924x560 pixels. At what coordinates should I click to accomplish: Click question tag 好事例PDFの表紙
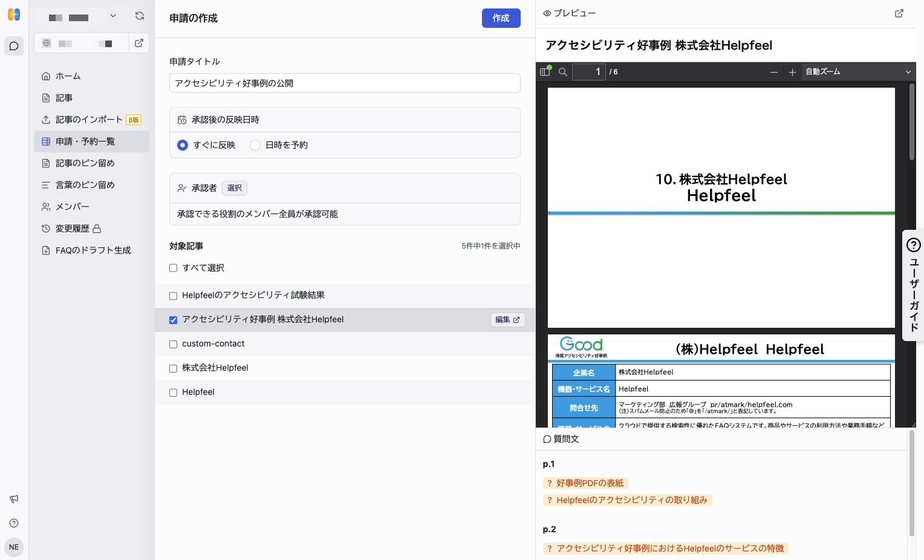585,483
